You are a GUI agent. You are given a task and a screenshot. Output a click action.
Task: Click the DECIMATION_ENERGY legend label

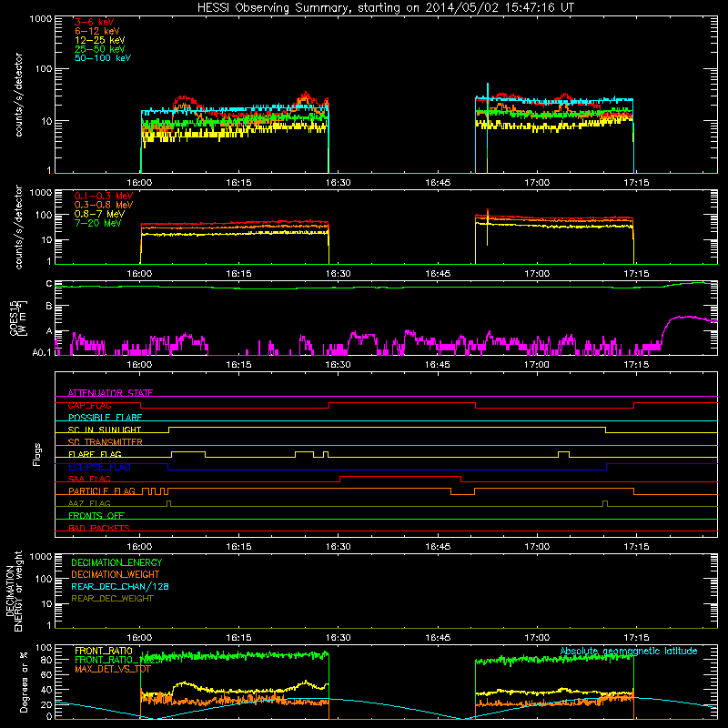116,562
